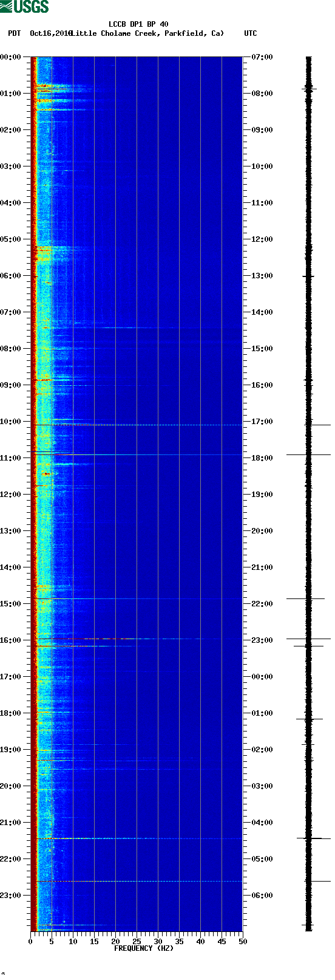Click the '08:00' label on PDT axis
Screen dimensions: 335x980
10,349
